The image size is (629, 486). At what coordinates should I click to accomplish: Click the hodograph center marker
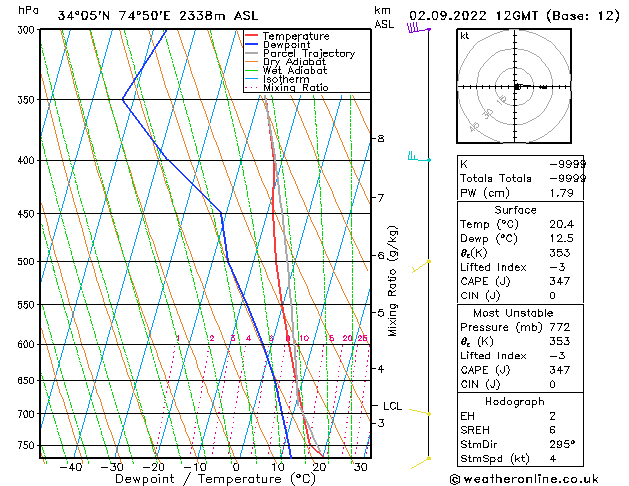pyautogui.click(x=517, y=87)
